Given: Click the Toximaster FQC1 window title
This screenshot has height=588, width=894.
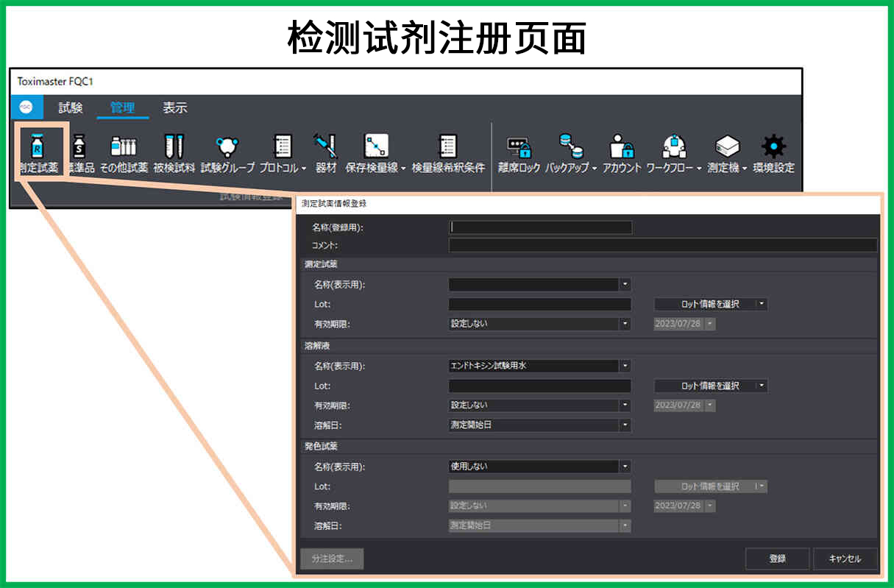Looking at the screenshot, I should pos(55,81).
